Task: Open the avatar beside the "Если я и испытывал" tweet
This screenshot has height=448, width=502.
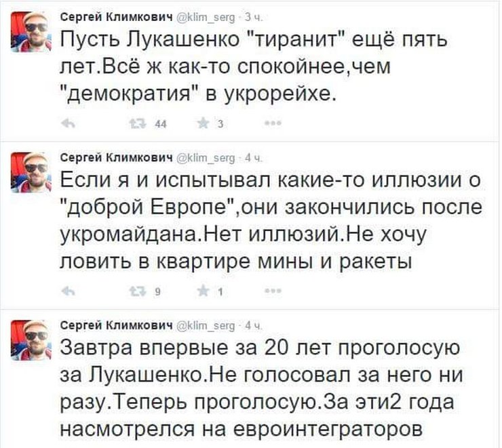Action: [x=31, y=172]
